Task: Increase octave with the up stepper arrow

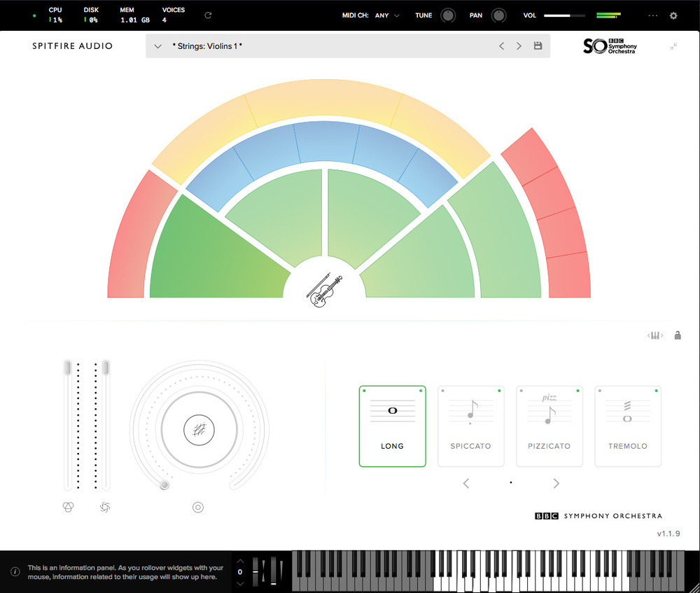Action: [240, 561]
